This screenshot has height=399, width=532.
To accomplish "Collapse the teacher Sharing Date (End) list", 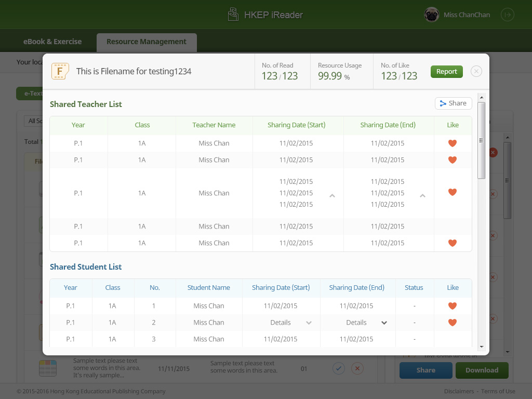I will pyautogui.click(x=423, y=196).
